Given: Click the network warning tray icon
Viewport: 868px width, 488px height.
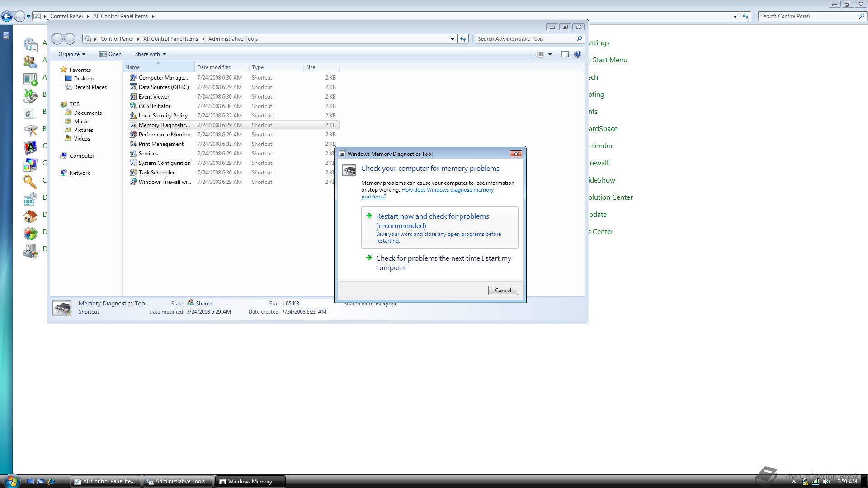Looking at the screenshot, I should [x=805, y=482].
